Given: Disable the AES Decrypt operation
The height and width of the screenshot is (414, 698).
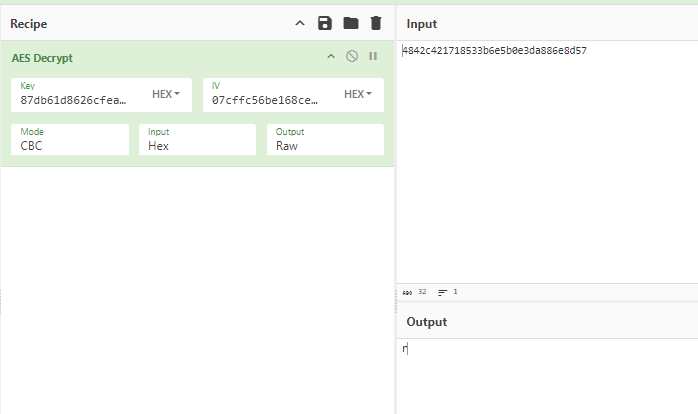Looking at the screenshot, I should (x=352, y=56).
